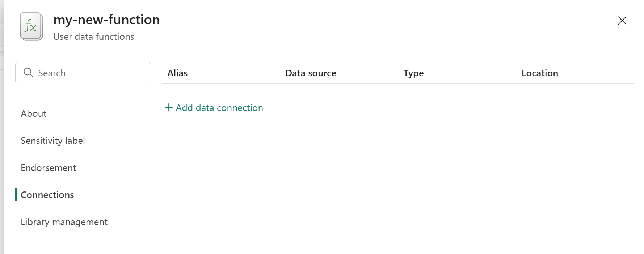
Task: Click the Location column header
Action: pyautogui.click(x=540, y=73)
